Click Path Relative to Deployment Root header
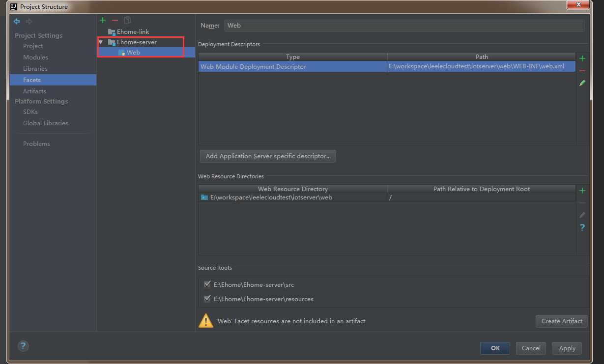 tap(482, 189)
